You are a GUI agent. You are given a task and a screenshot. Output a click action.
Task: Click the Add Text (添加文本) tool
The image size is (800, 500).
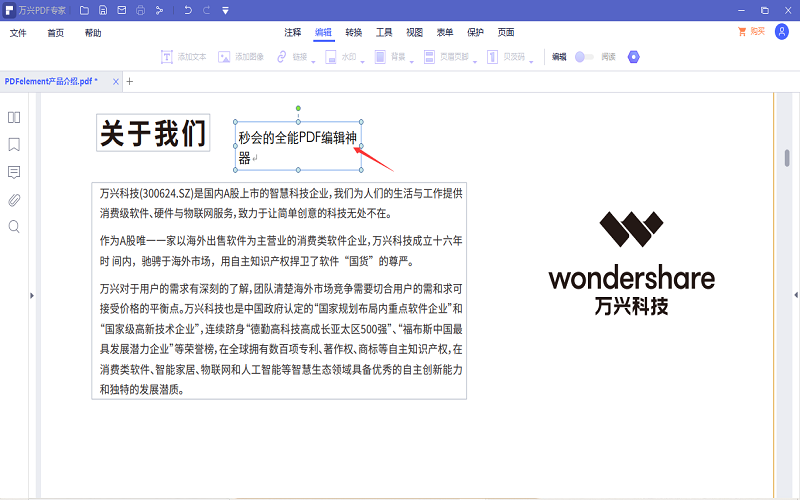tap(184, 57)
